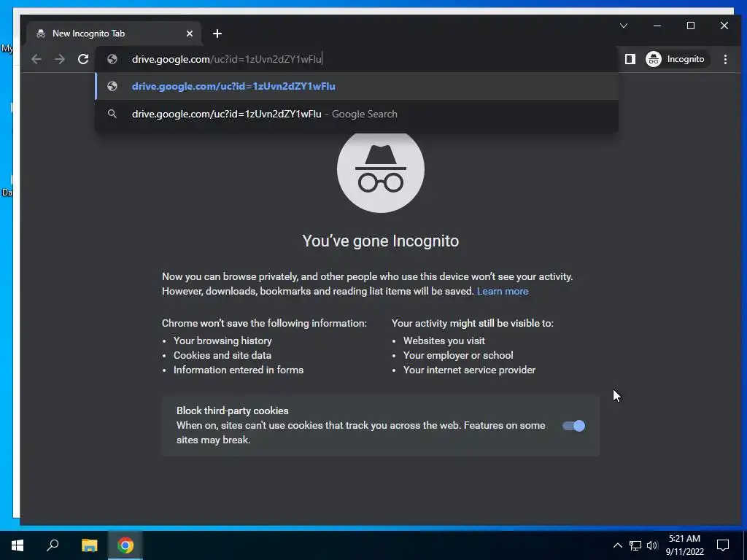Choose the drive.google.com URL suggestion
The image size is (747, 560).
357,86
